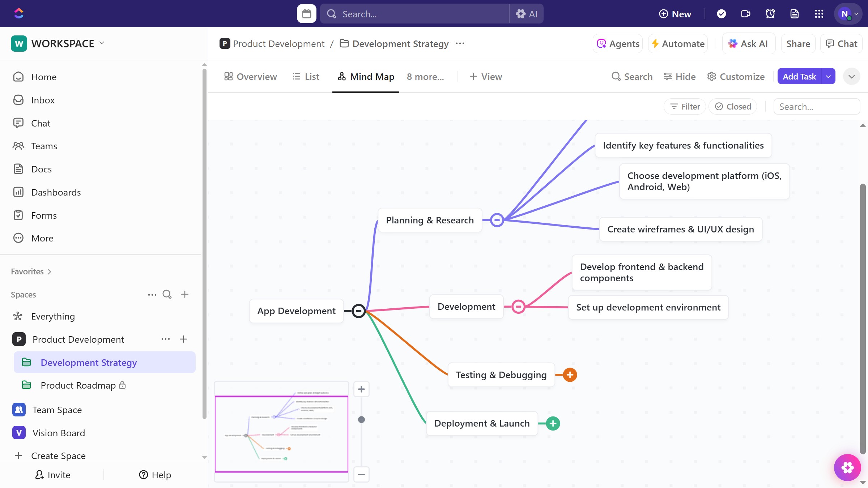Open the Development Strategy list in sidebar
The image size is (868, 488).
coord(89,362)
